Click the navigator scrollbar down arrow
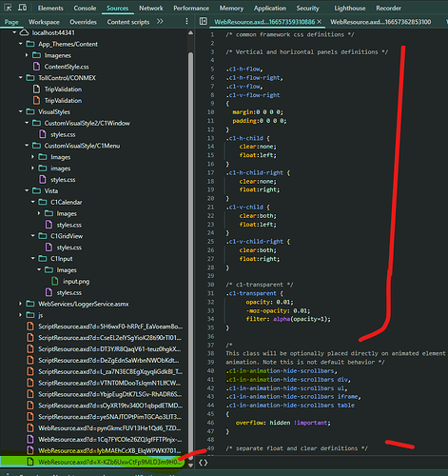This screenshot has height=476, width=448. tap(190, 466)
